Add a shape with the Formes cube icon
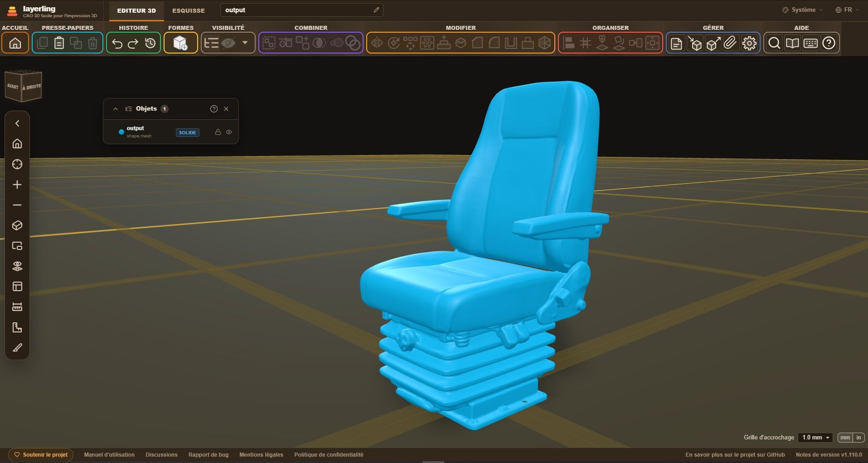Image resolution: width=868 pixels, height=463 pixels. [180, 43]
